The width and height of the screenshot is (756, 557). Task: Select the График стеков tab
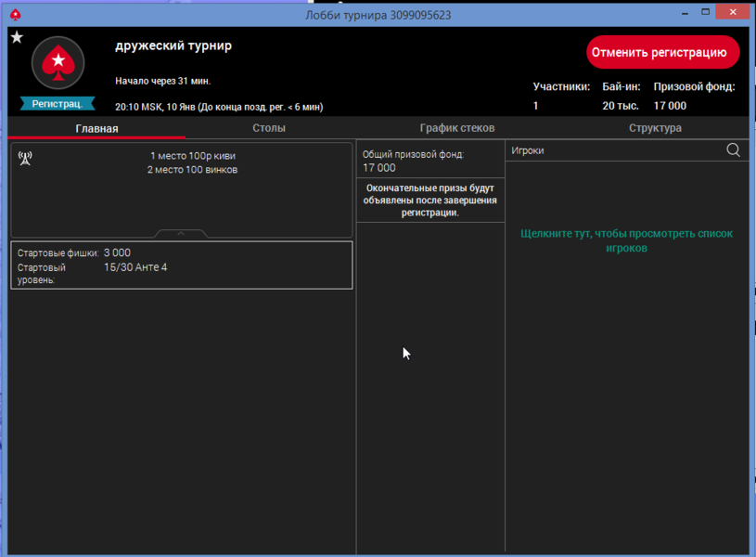click(x=457, y=128)
